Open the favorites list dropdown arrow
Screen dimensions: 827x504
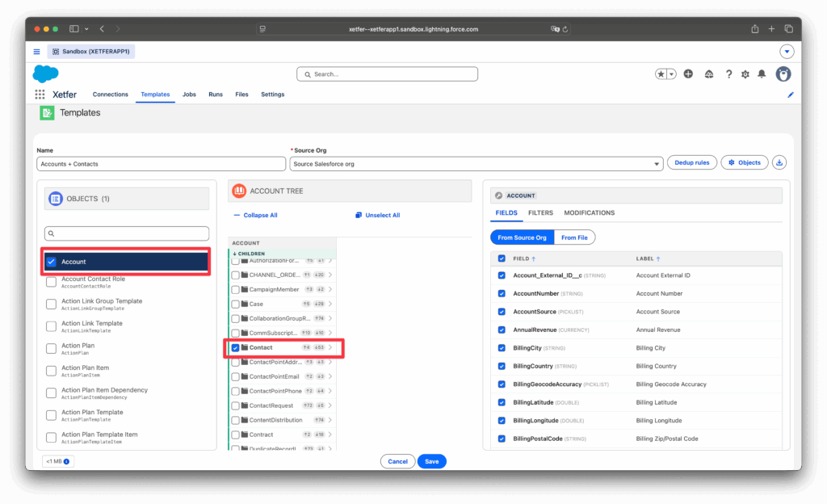point(671,74)
